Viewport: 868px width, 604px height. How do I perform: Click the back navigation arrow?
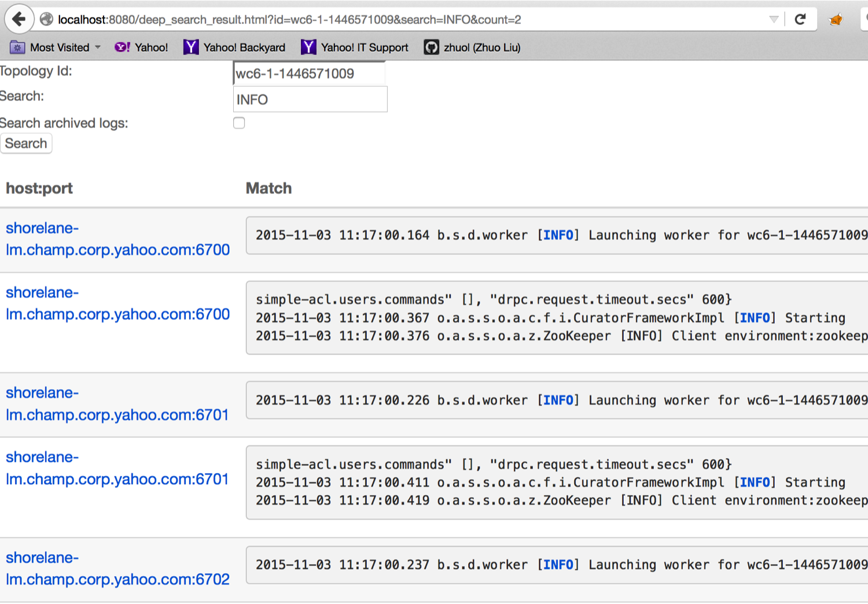point(18,19)
